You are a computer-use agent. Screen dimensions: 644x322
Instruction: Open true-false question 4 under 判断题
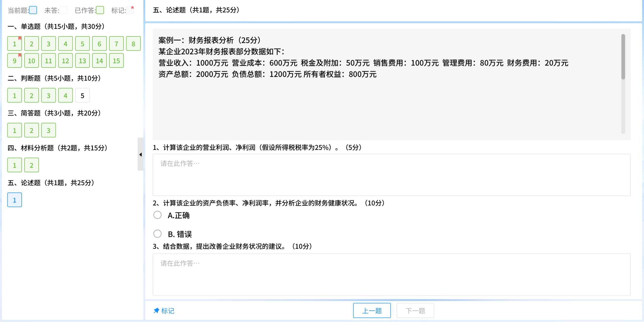pos(66,96)
